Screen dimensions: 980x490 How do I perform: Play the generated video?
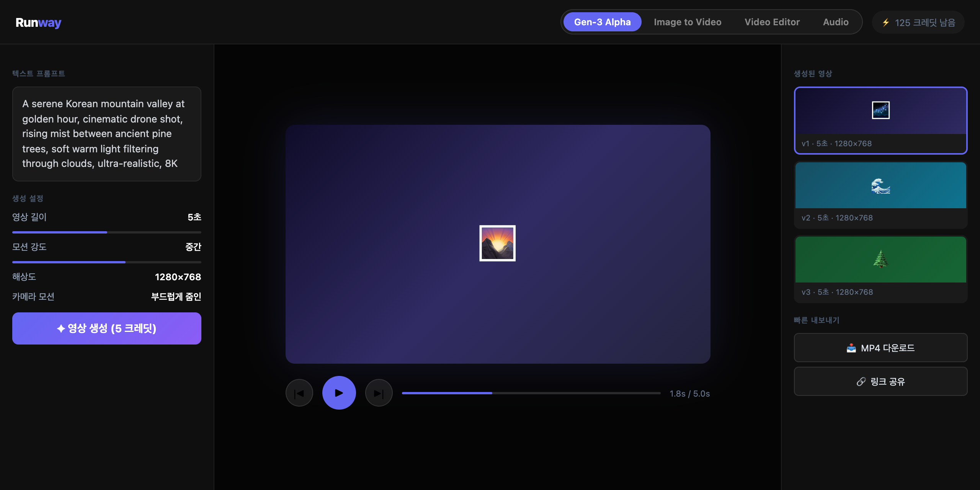coord(339,393)
